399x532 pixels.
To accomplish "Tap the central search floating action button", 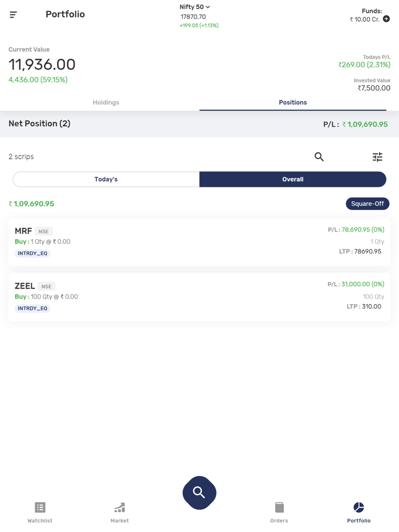I will click(199, 493).
